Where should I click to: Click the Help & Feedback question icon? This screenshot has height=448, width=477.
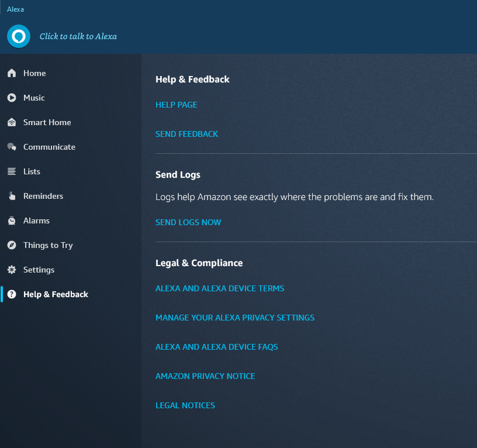pyautogui.click(x=12, y=294)
